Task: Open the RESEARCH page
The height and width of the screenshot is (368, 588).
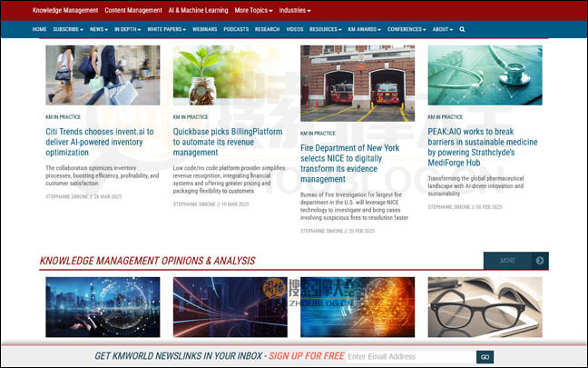Action: [267, 29]
